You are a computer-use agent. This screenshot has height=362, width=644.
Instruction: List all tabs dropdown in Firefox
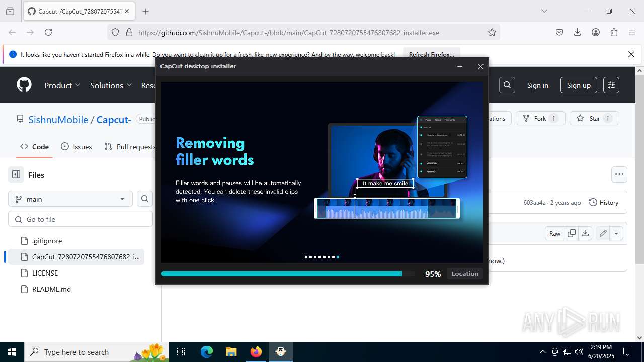pos(544,11)
